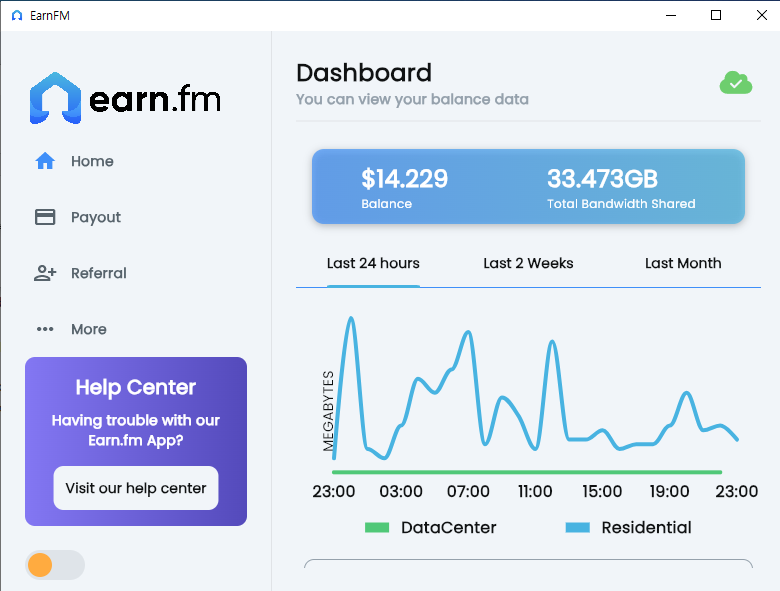Viewport: 780px width, 591px height.
Task: Click the MEGABYTES axis label
Action: (328, 411)
